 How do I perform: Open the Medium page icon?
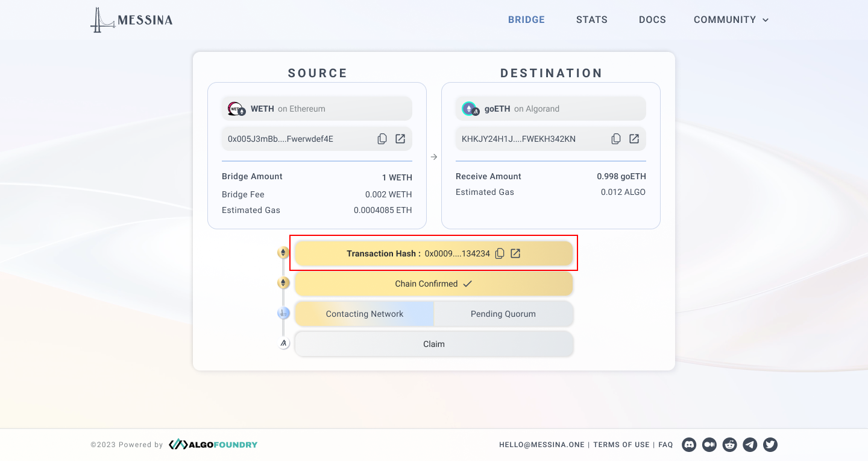[x=709, y=445]
